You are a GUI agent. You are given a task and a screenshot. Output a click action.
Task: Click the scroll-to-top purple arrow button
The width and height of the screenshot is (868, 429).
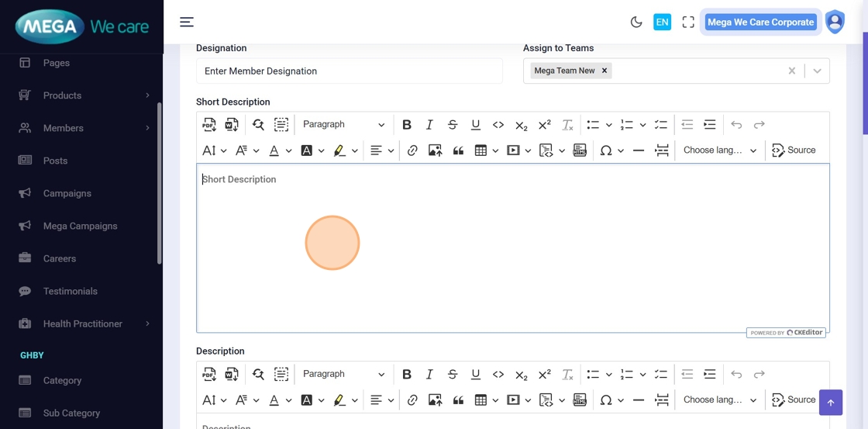830,403
